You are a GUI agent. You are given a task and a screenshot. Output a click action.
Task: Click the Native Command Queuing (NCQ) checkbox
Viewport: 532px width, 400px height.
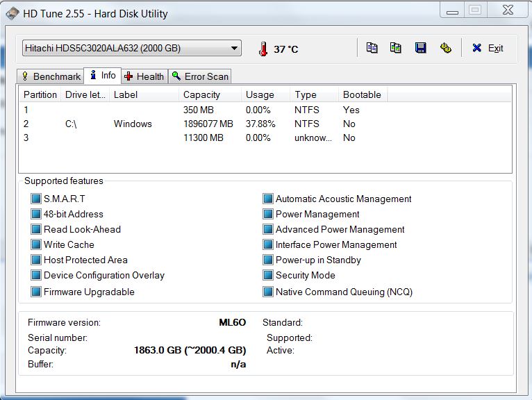267,292
